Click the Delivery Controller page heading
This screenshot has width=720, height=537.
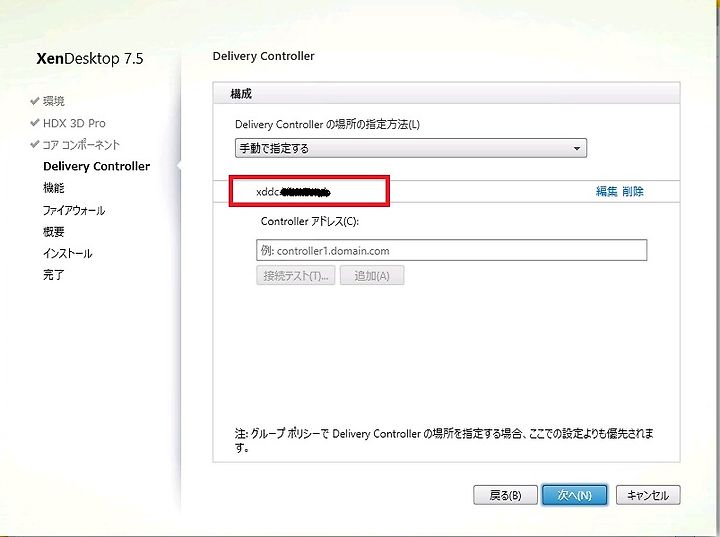pyautogui.click(x=264, y=56)
